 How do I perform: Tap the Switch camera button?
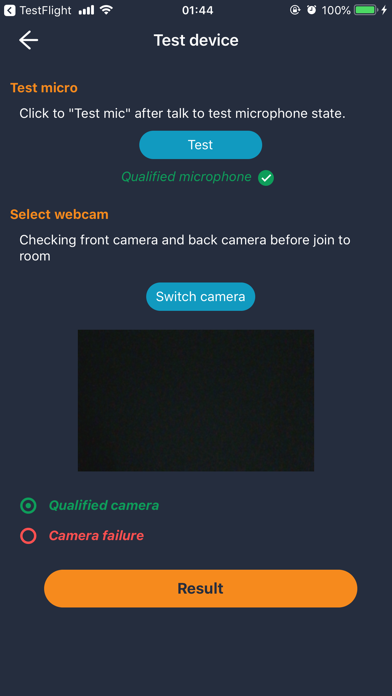tap(201, 297)
